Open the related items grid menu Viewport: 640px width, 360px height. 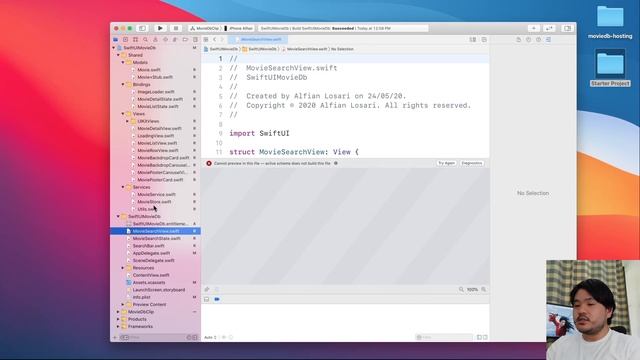click(206, 40)
